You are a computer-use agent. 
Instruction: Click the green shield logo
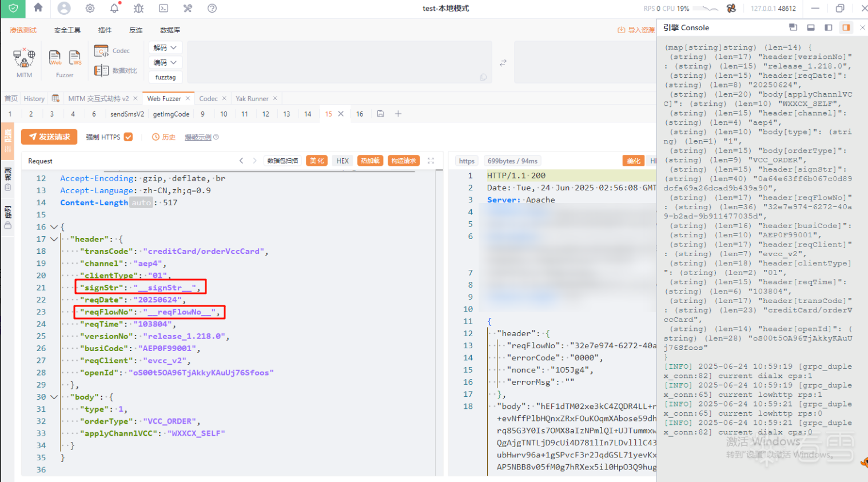(x=13, y=8)
